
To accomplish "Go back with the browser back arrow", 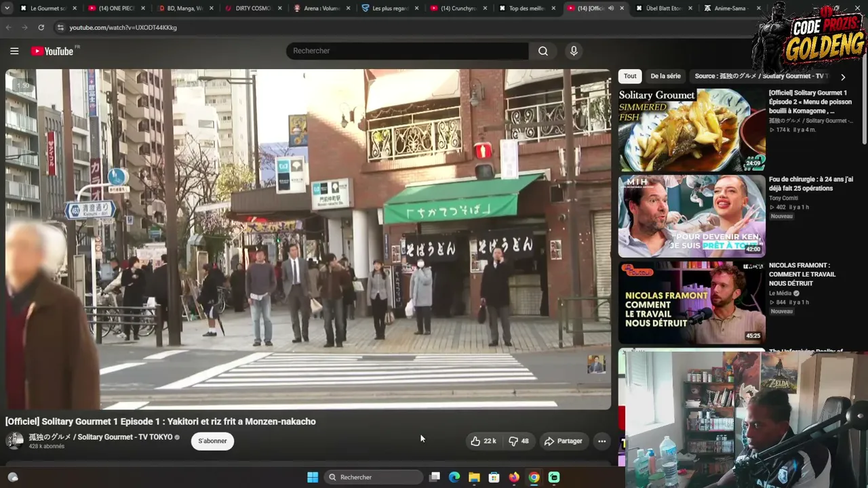I will (x=9, y=27).
